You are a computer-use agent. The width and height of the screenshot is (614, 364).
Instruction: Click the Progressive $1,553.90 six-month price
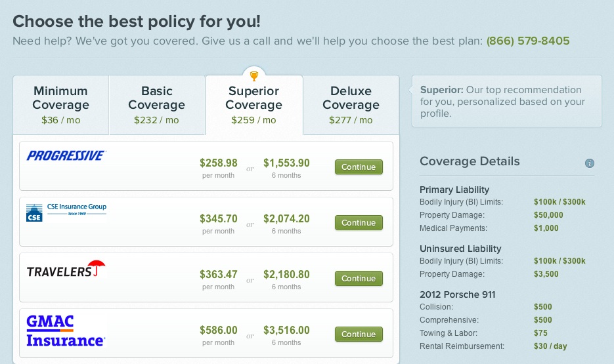286,163
